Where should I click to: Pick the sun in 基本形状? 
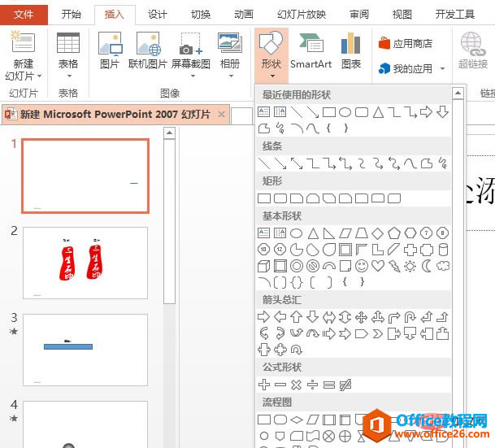[410, 266]
